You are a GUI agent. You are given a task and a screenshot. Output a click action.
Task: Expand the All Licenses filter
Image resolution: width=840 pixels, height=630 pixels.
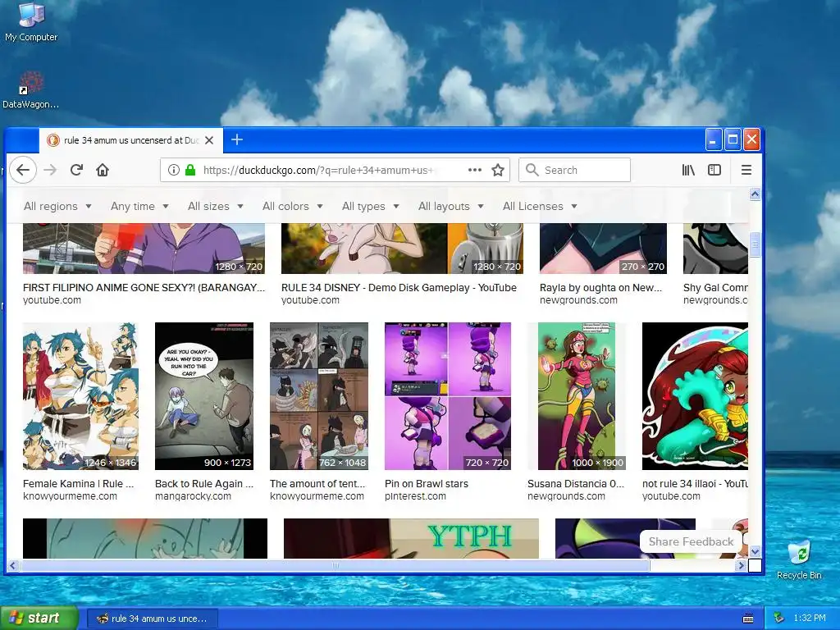540,206
